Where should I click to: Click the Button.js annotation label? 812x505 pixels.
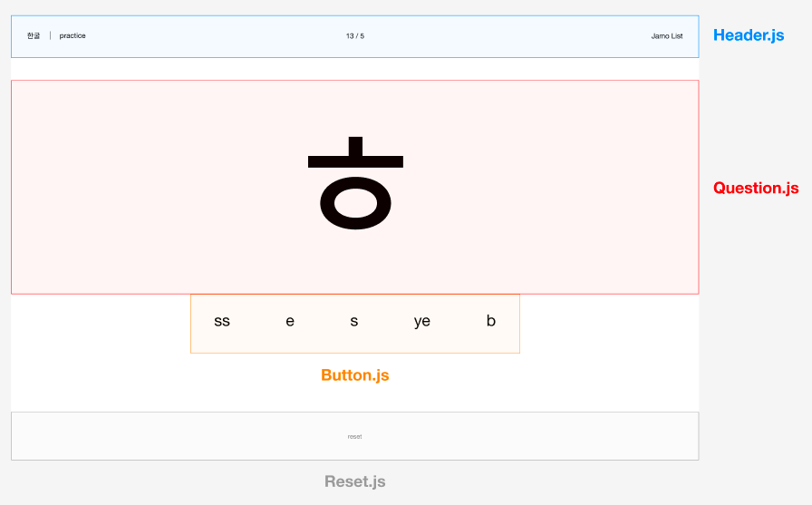[355, 375]
